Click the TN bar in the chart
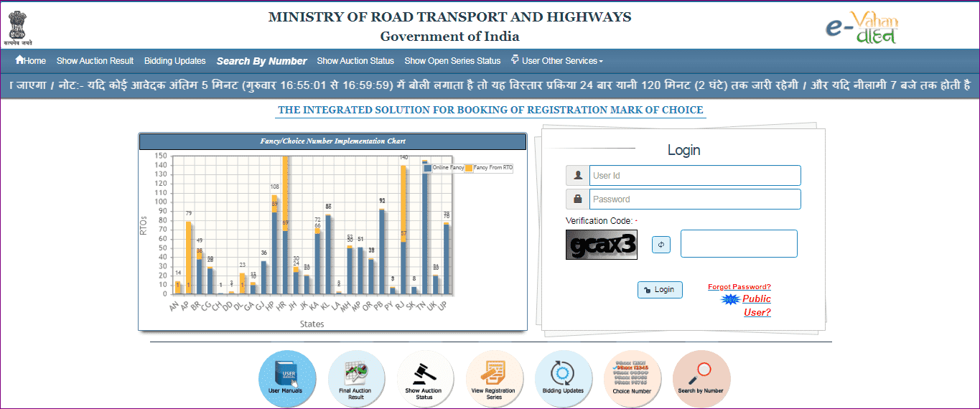Image resolution: width=980 pixels, height=409 pixels. pos(425,227)
